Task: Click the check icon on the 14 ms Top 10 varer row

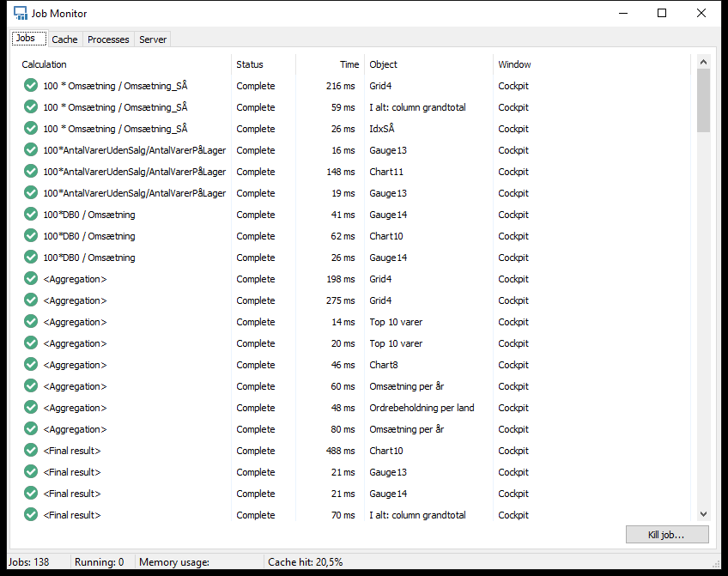Action: pyautogui.click(x=31, y=322)
